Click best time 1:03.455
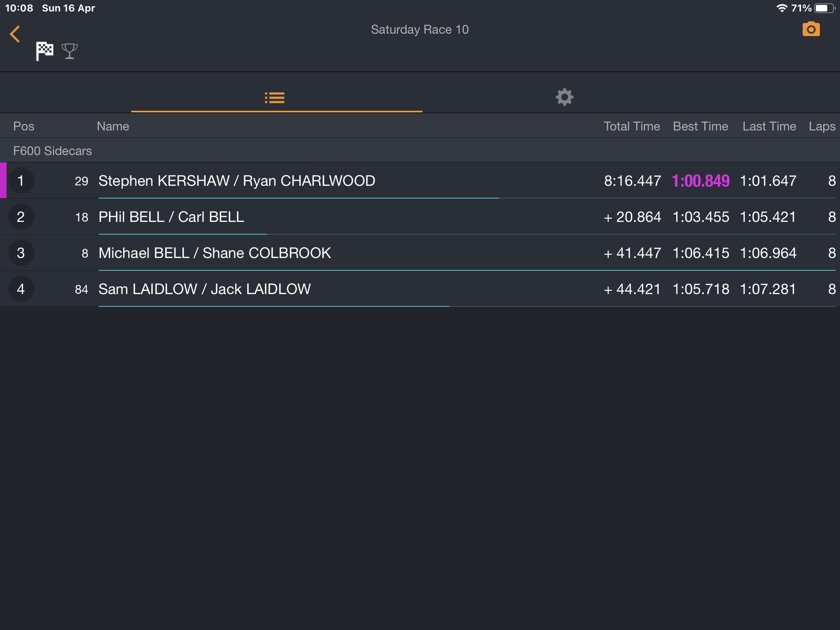This screenshot has height=630, width=840. pos(701,217)
